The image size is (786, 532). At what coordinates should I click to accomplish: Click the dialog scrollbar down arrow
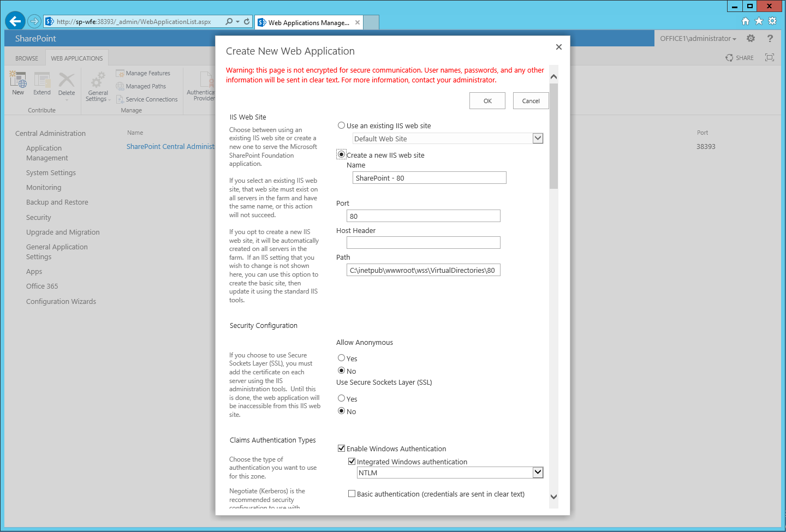tap(553, 497)
